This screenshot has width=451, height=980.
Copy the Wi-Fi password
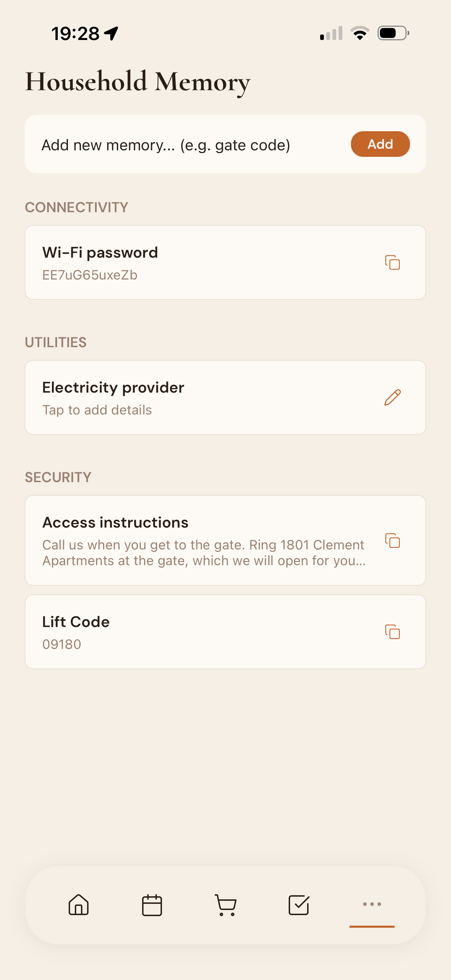[x=393, y=262]
